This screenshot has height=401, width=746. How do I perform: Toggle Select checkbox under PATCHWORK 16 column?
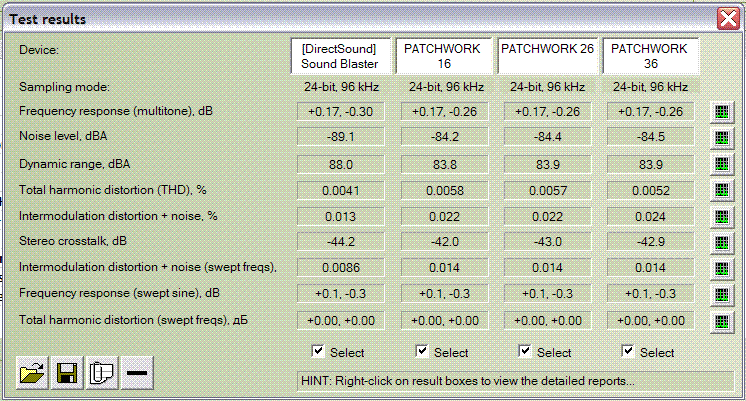422,352
